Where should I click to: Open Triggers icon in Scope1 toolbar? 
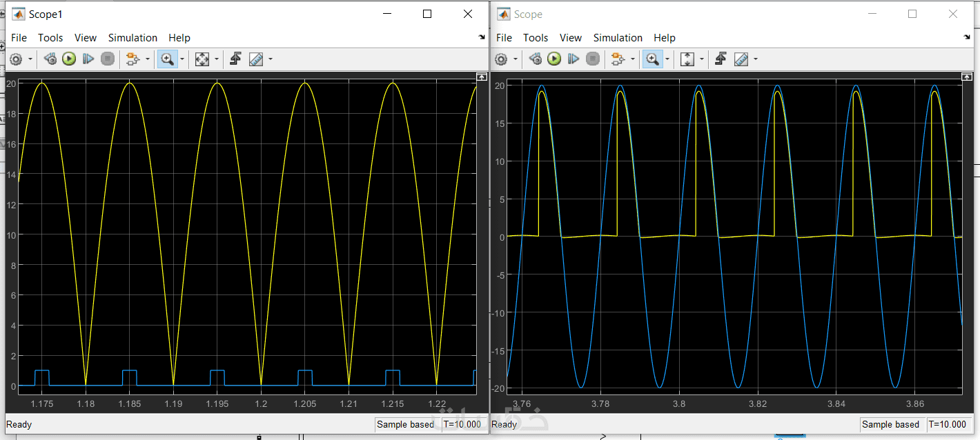235,59
